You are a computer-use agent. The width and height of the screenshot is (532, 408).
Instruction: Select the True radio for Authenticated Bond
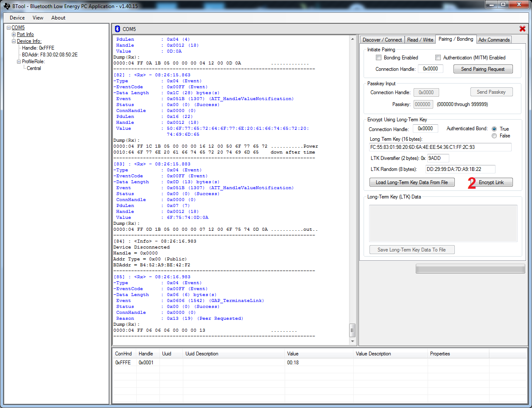pyautogui.click(x=494, y=129)
